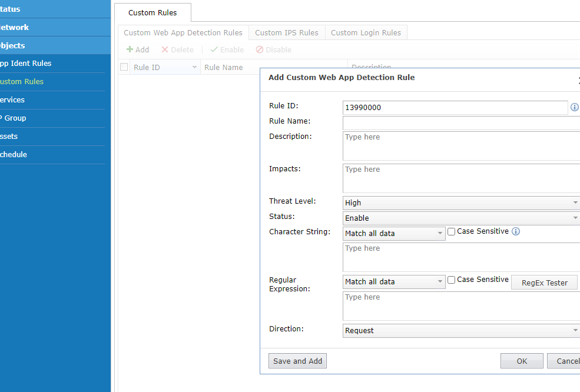The image size is (580, 392).
Task: Click the Add rule plus icon
Action: pos(130,49)
